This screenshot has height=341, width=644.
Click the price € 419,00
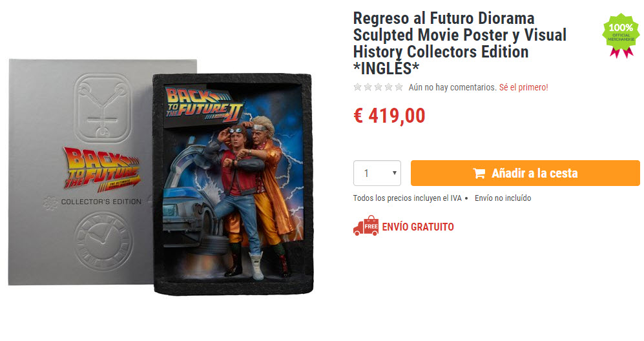[x=390, y=116]
